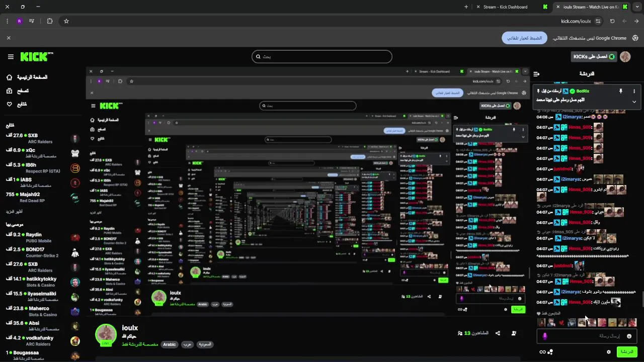644x362 pixels.
Task: Collapse the chat panel arrow icon
Action: (537, 74)
